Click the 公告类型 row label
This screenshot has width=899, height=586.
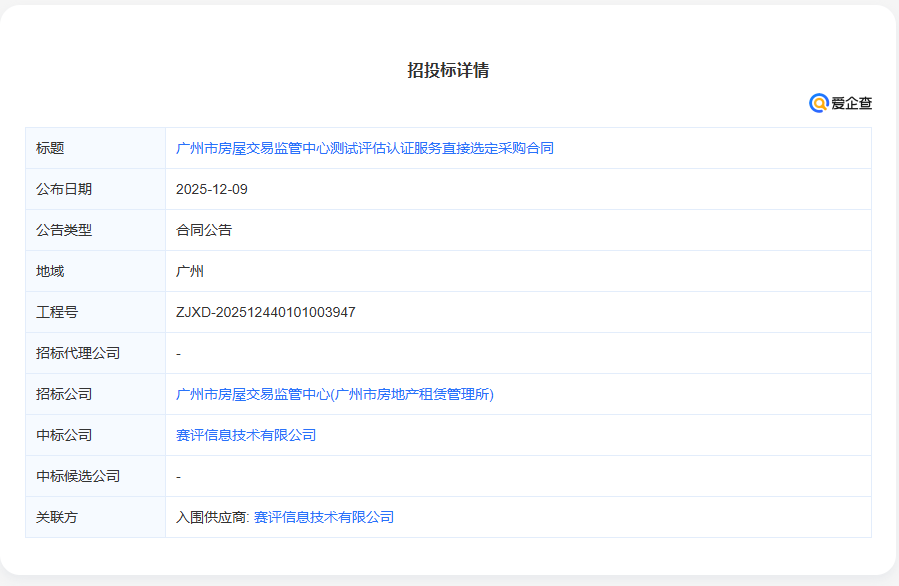64,229
